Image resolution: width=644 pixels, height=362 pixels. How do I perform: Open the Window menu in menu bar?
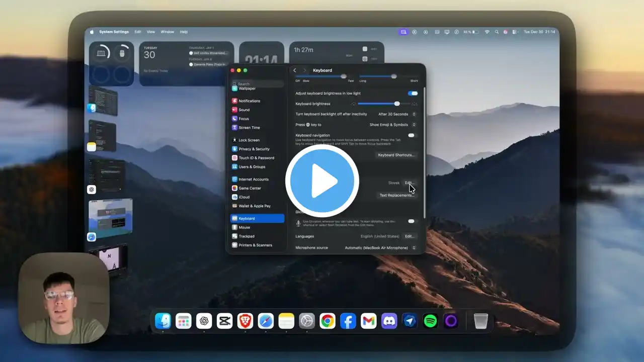click(167, 32)
